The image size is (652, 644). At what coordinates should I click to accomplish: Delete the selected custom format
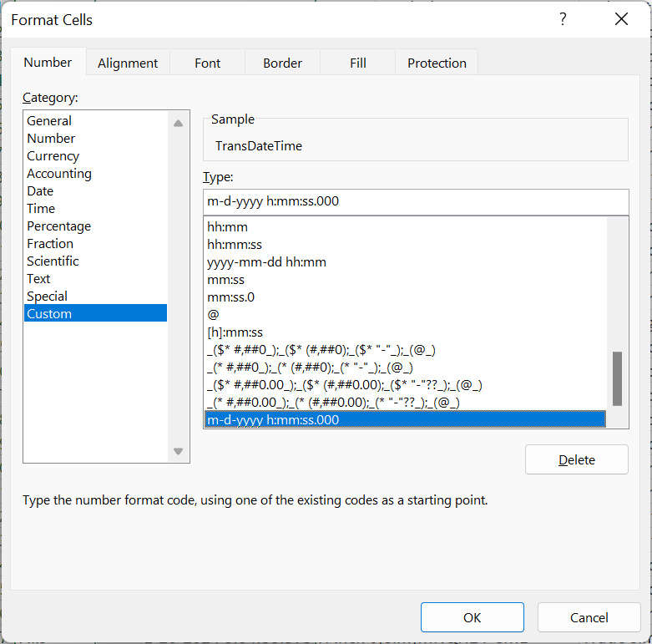pyautogui.click(x=576, y=459)
